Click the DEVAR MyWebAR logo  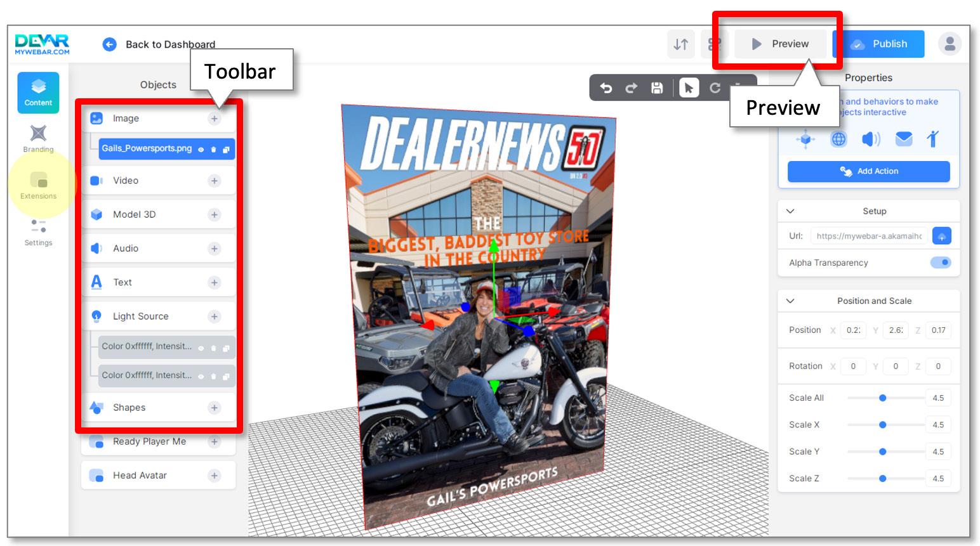pyautogui.click(x=42, y=44)
